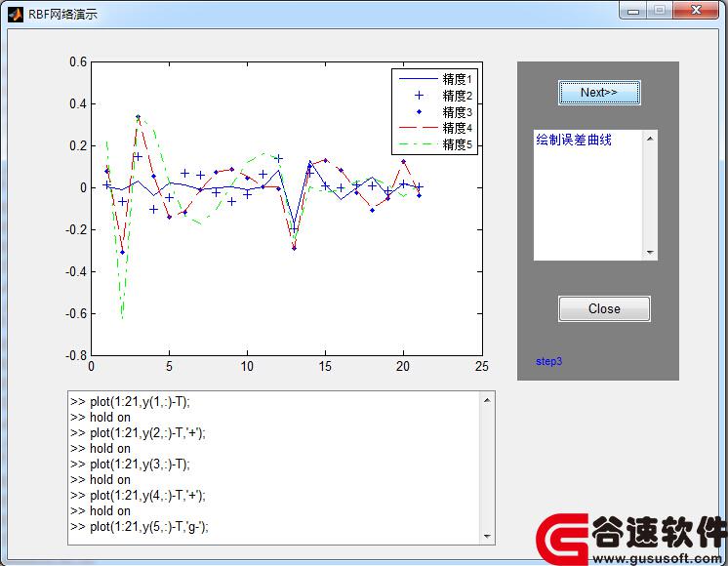The width and height of the screenshot is (728, 566).
Task: Click the step3 label
Action: coord(548,361)
